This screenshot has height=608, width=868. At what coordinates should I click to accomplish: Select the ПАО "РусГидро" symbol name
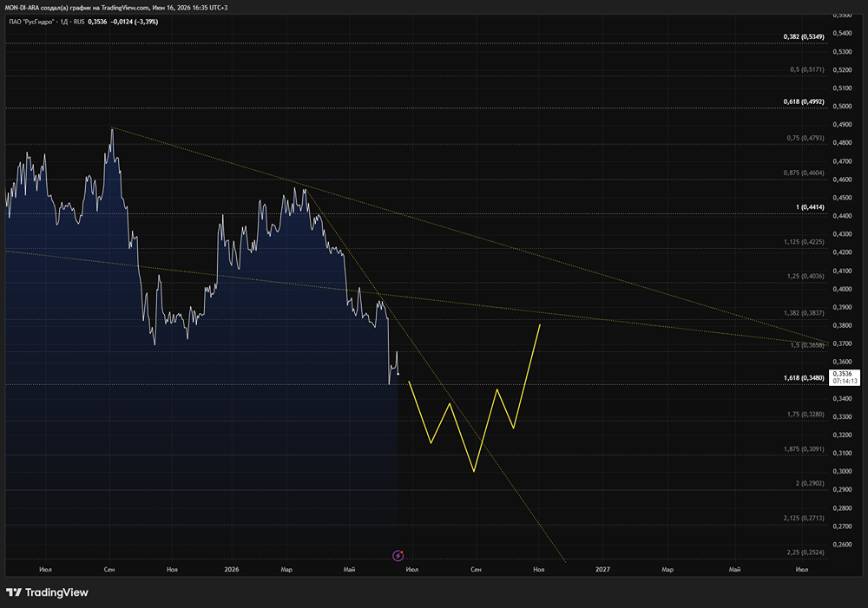pos(31,22)
